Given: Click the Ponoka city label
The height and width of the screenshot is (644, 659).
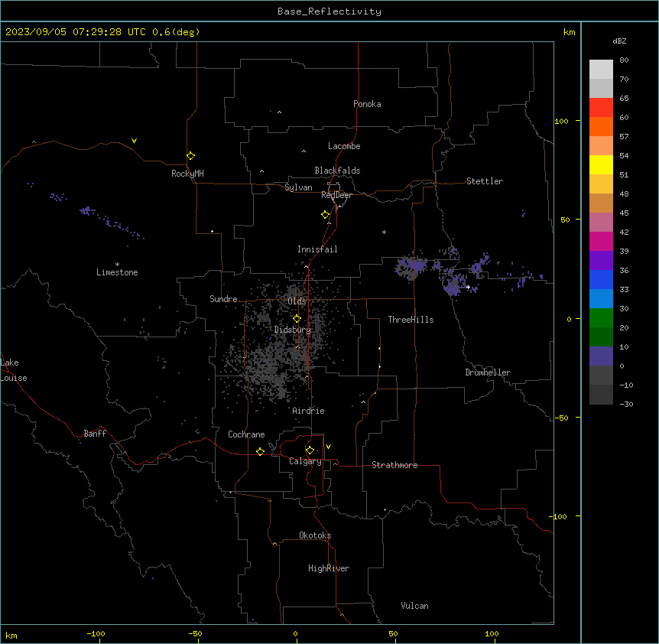Looking at the screenshot, I should point(367,104).
